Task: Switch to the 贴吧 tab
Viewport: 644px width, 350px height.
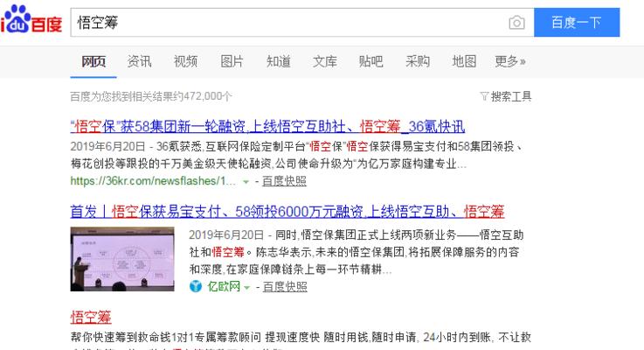Action: point(370,62)
